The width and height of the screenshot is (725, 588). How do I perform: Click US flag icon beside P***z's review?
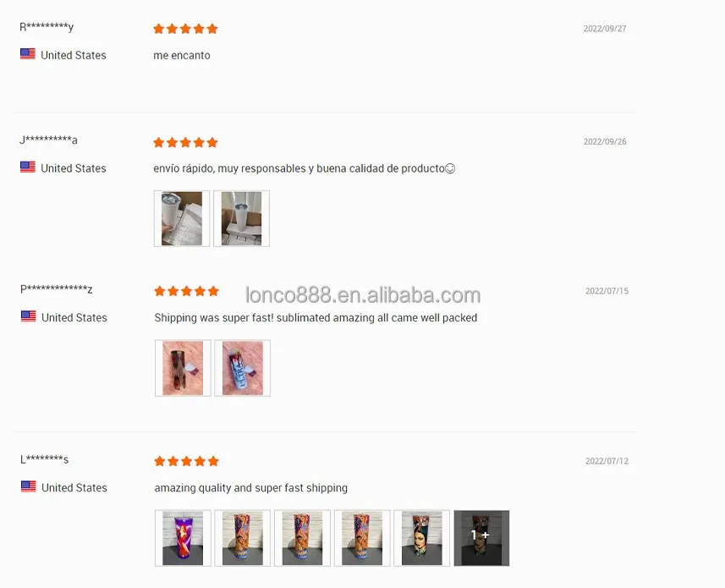point(29,316)
